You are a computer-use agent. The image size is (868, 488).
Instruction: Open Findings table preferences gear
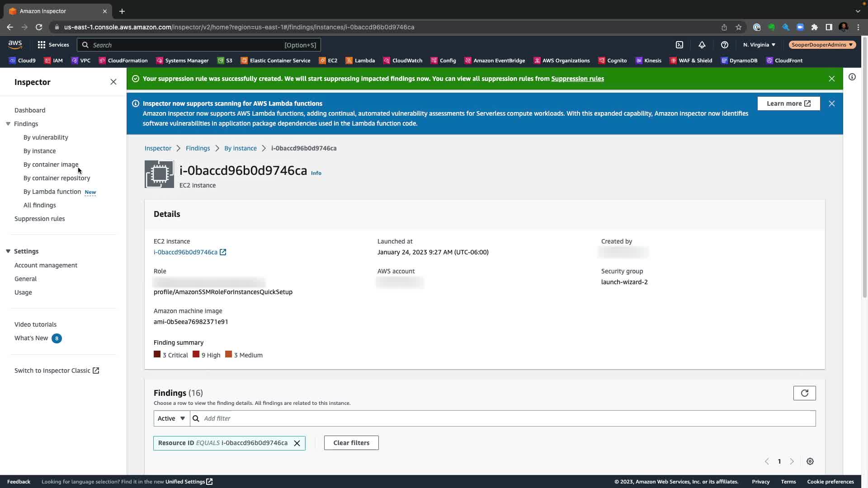click(x=810, y=461)
